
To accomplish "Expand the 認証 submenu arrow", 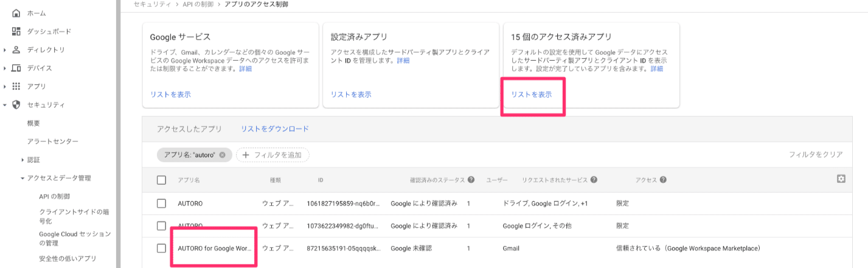I will point(23,160).
